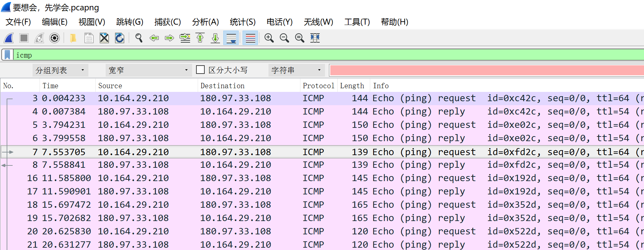Reload this capture file
Screen dimensions: 644x250
[120, 38]
